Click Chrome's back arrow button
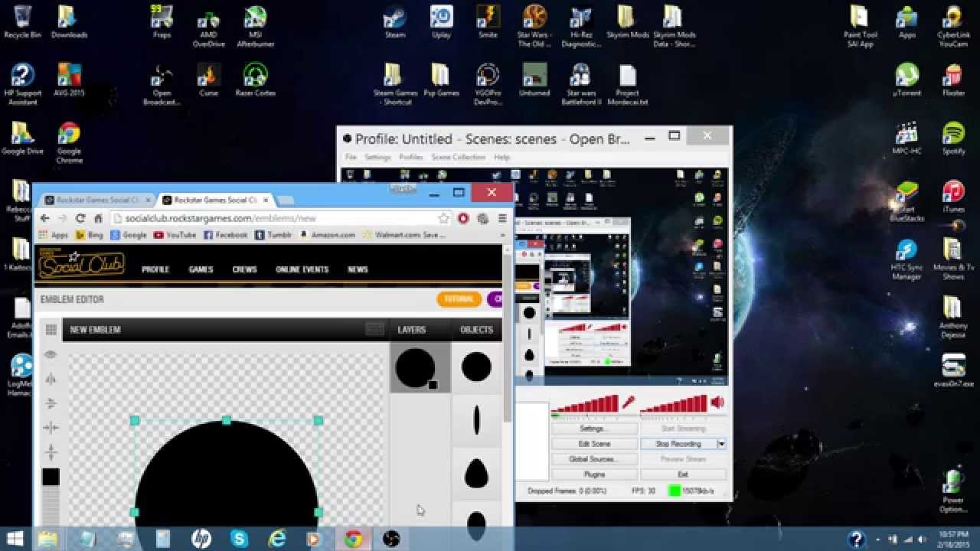The width and height of the screenshot is (980, 551). [x=44, y=219]
